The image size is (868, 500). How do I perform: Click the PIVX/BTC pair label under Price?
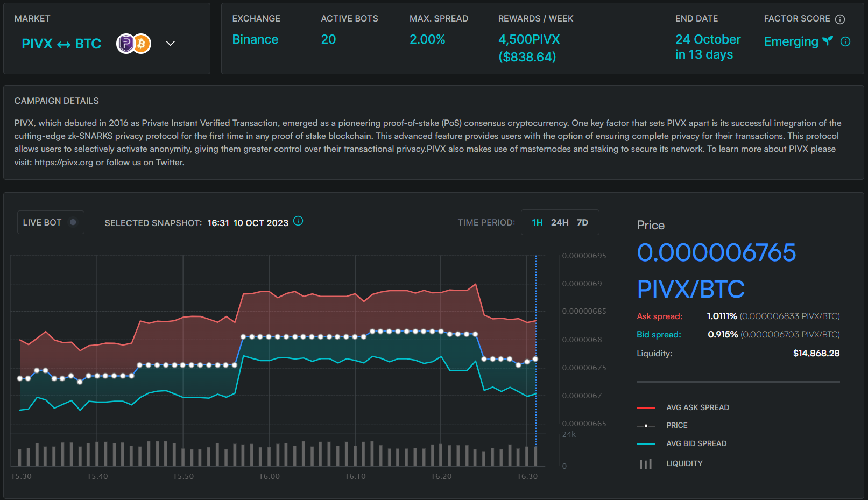point(690,289)
